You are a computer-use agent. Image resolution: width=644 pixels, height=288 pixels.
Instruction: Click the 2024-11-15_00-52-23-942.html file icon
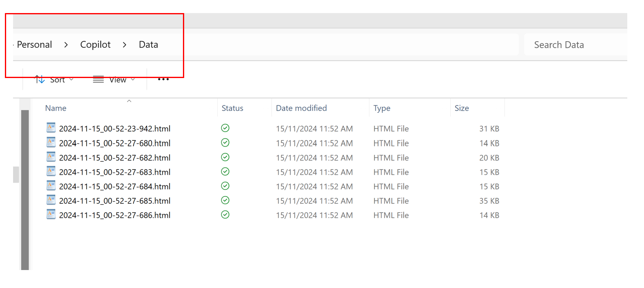tap(51, 128)
